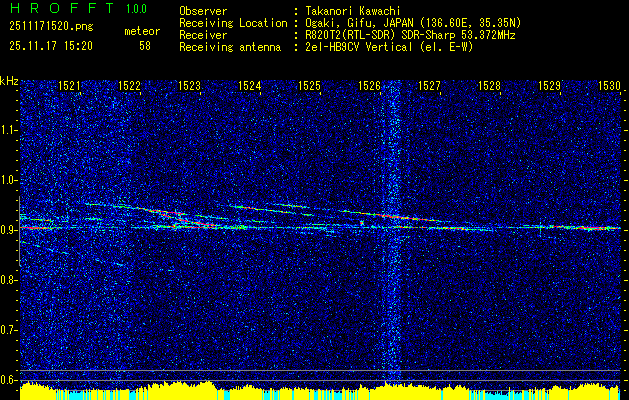The width and height of the screenshot is (629, 400).
Task: Click the 1525 time marker
Action: 309,85
